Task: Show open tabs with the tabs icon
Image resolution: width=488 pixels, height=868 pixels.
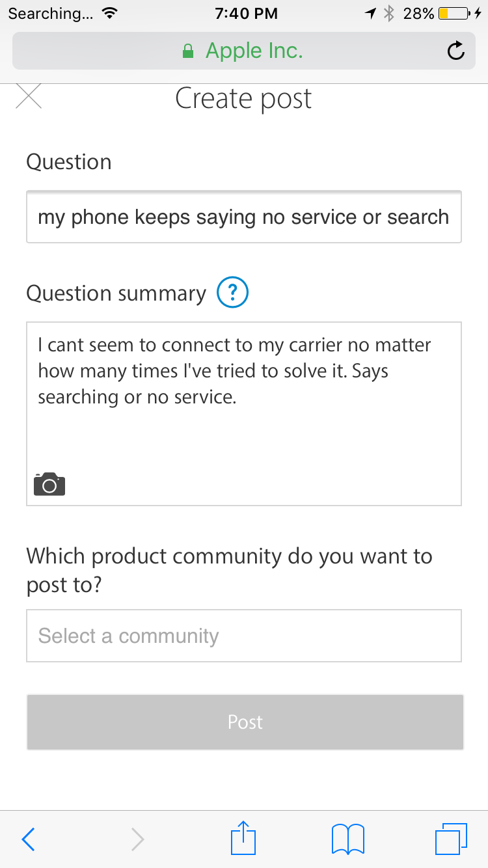Action: 450,838
